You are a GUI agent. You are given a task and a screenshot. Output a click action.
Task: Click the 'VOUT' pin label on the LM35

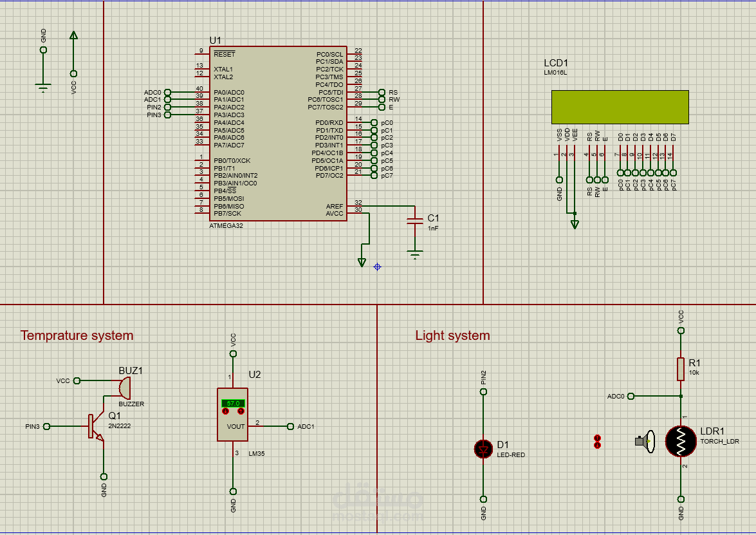pos(235,426)
